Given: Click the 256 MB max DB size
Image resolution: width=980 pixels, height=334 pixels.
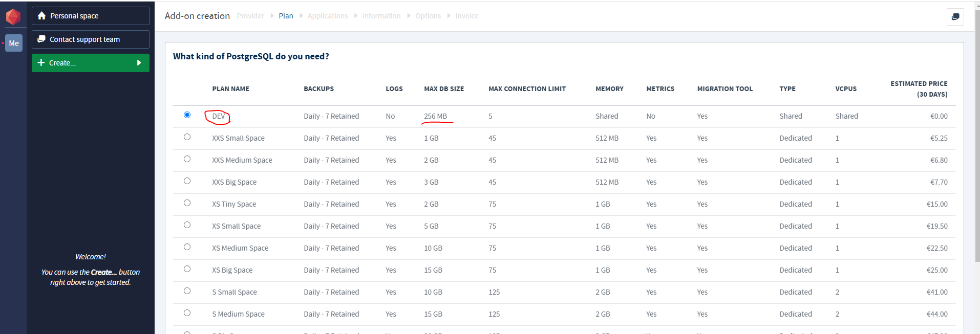Looking at the screenshot, I should (x=435, y=116).
